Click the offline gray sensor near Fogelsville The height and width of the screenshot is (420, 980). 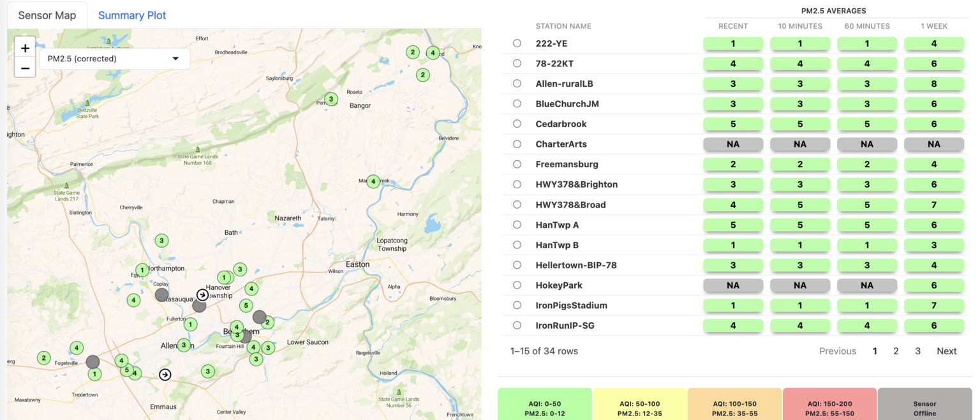pos(93,362)
